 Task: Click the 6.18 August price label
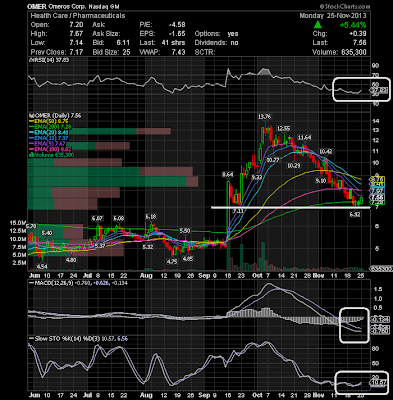pyautogui.click(x=151, y=217)
